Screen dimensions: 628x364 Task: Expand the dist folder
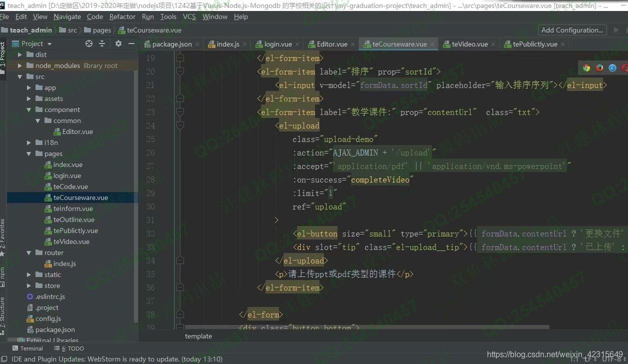coord(20,54)
